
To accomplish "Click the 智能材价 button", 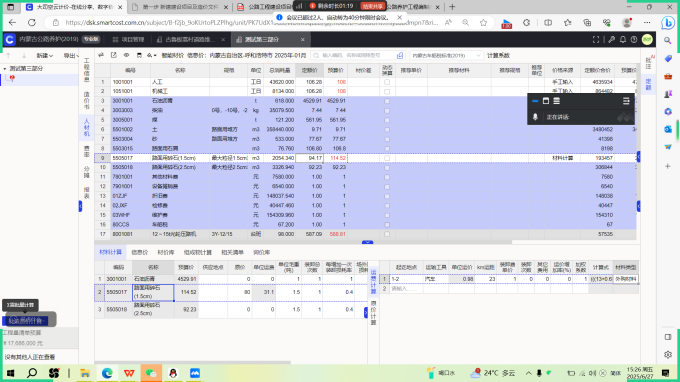I will (173, 56).
